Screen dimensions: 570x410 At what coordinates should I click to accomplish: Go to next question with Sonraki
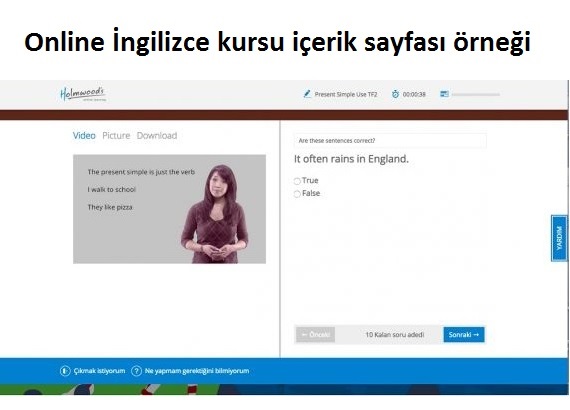[x=464, y=334]
